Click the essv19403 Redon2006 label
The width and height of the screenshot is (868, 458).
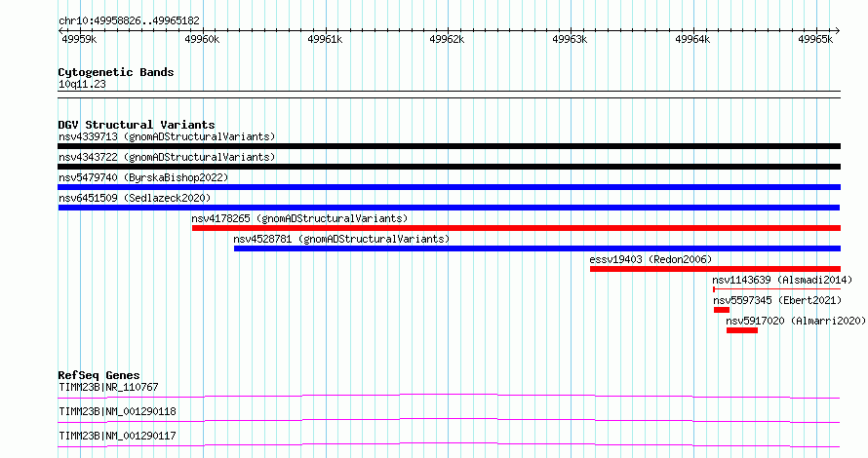651,259
